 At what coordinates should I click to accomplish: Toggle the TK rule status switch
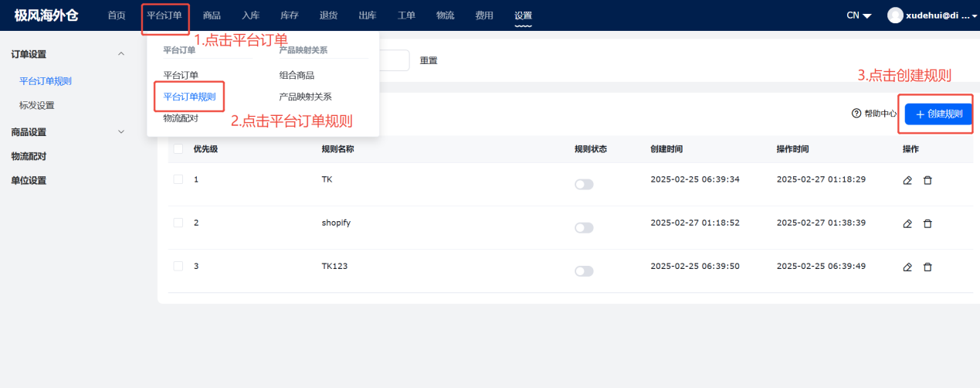(584, 185)
